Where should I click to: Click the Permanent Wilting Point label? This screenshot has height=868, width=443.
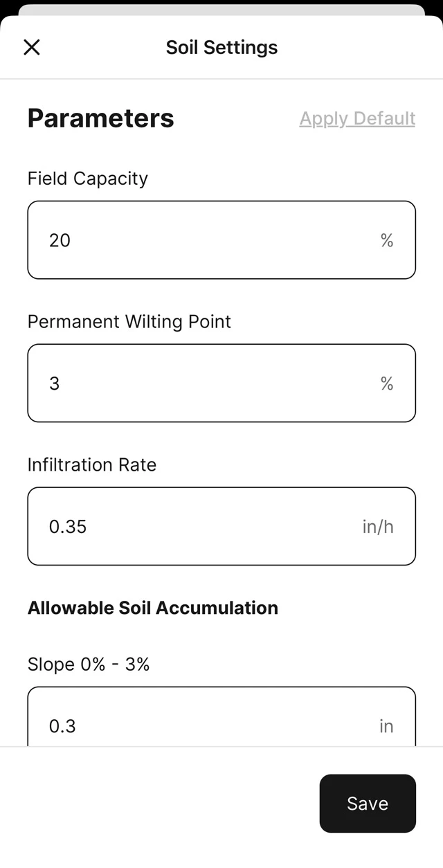[x=129, y=322]
